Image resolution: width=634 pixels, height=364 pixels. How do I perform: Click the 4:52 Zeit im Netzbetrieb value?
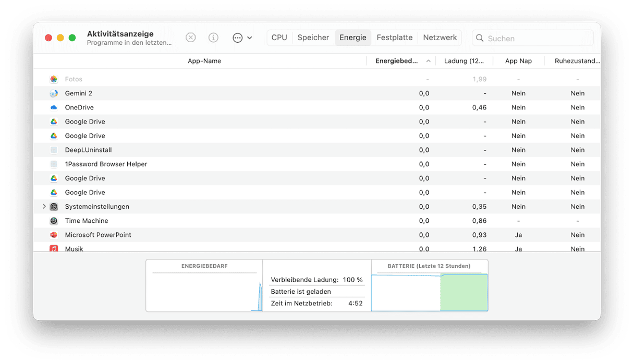(356, 303)
